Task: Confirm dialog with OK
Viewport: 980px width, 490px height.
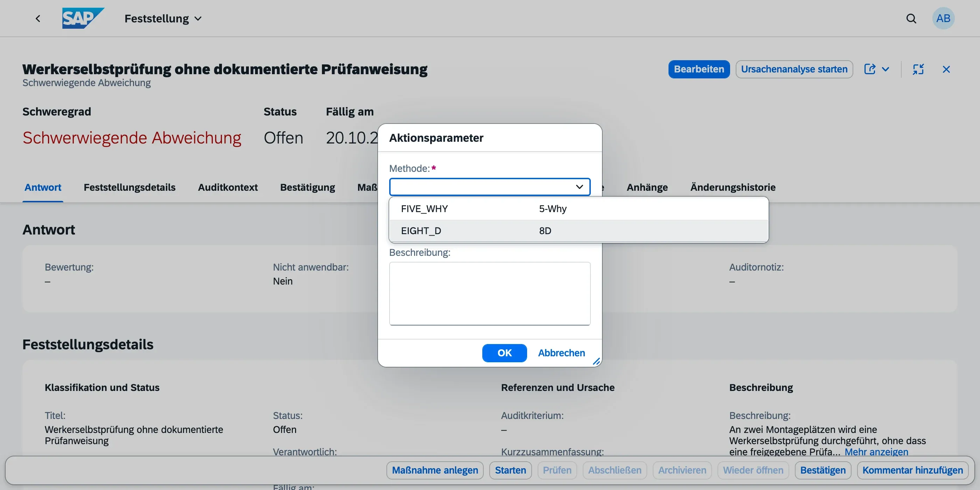Action: pyautogui.click(x=504, y=353)
